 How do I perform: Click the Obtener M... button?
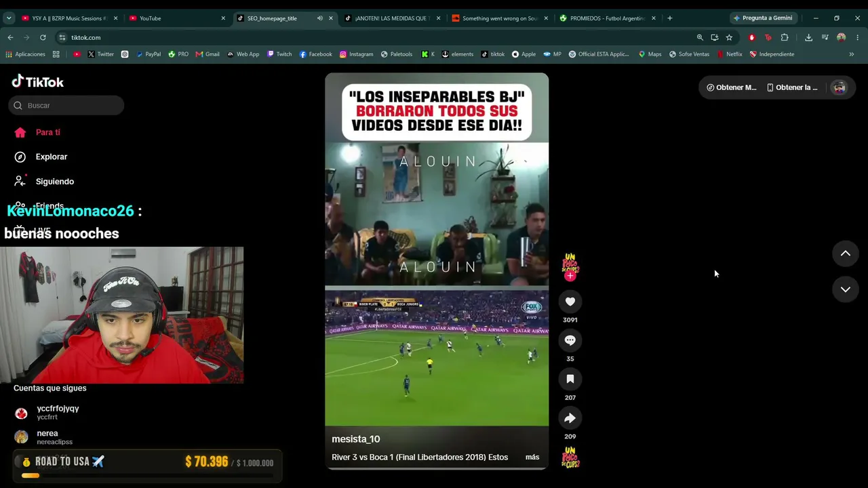[732, 87]
